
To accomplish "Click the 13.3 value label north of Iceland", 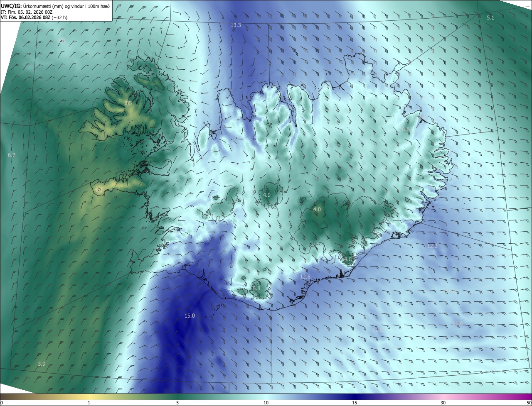I will click(x=236, y=25).
